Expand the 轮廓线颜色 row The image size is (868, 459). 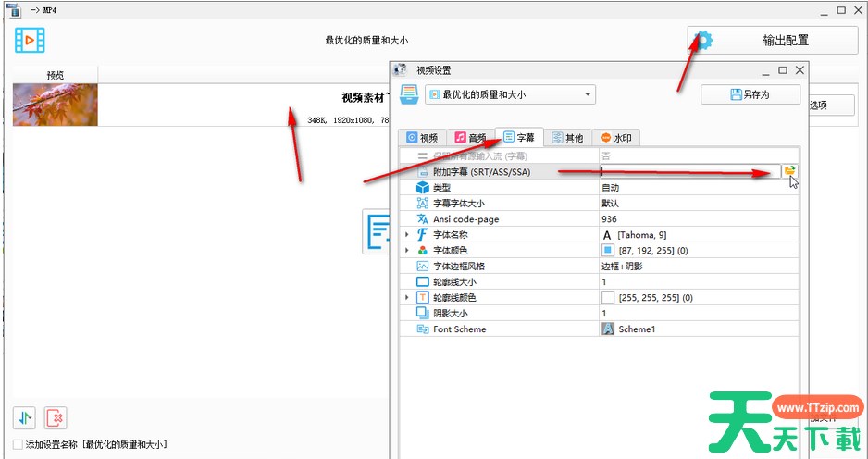(x=407, y=297)
